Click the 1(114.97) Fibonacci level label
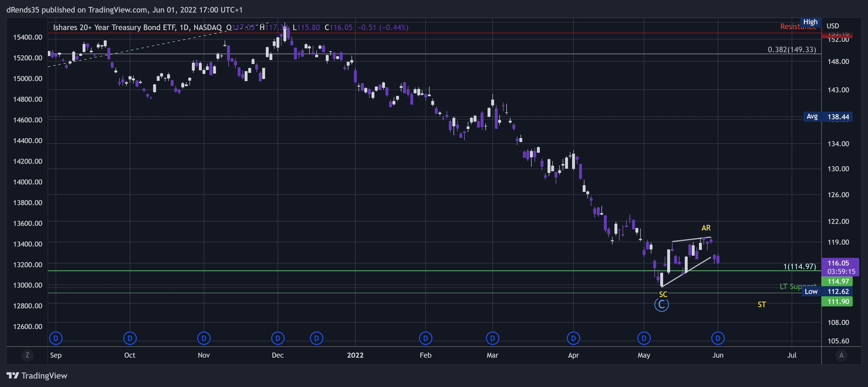This screenshot has height=387, width=868. coord(799,266)
